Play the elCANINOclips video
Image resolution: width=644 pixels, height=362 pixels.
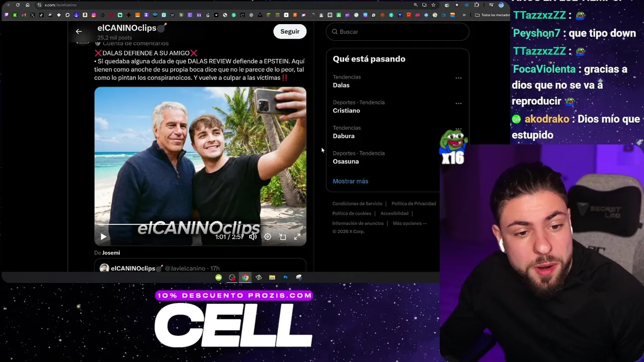pos(103,237)
